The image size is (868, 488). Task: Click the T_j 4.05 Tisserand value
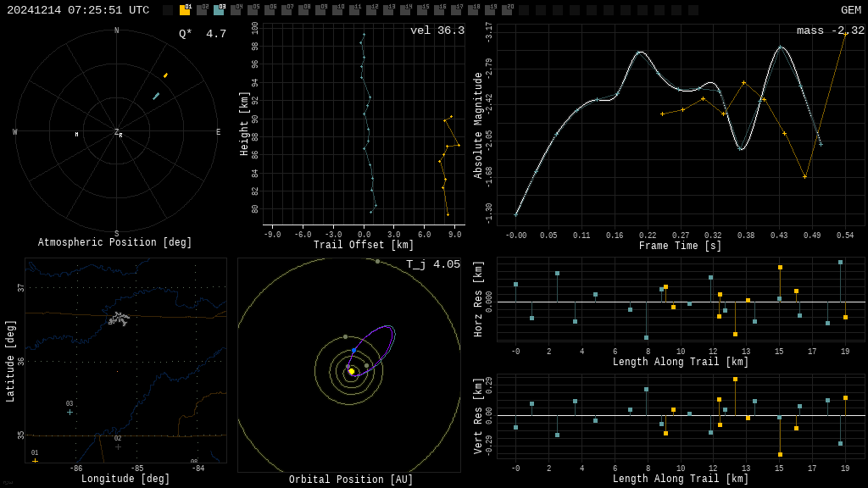pos(432,264)
